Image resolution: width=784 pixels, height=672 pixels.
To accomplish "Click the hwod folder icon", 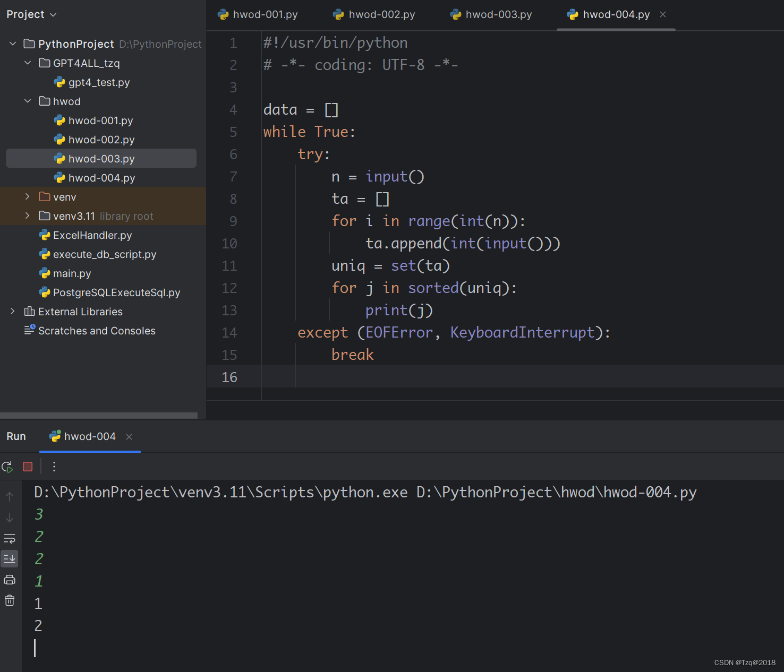I will 45,101.
